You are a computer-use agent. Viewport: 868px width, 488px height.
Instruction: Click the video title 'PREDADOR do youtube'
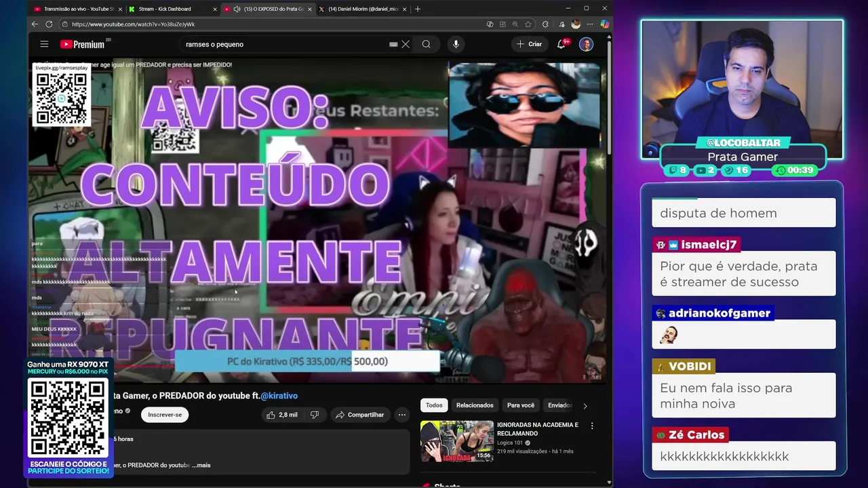coord(205,396)
